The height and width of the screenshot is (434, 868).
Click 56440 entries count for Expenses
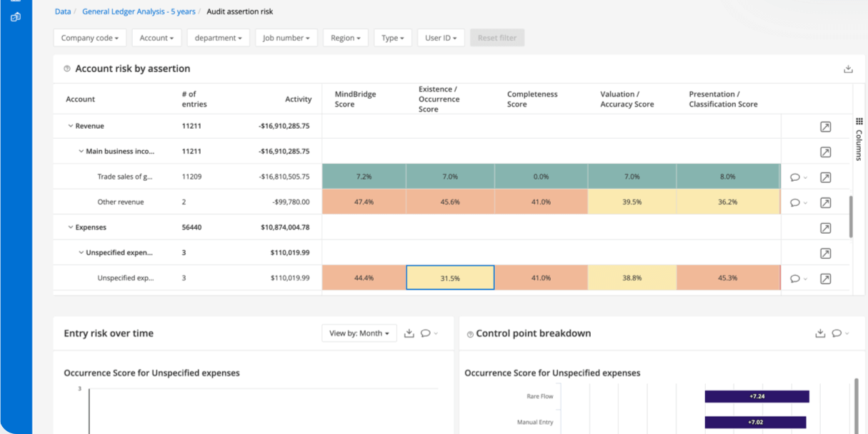point(191,228)
